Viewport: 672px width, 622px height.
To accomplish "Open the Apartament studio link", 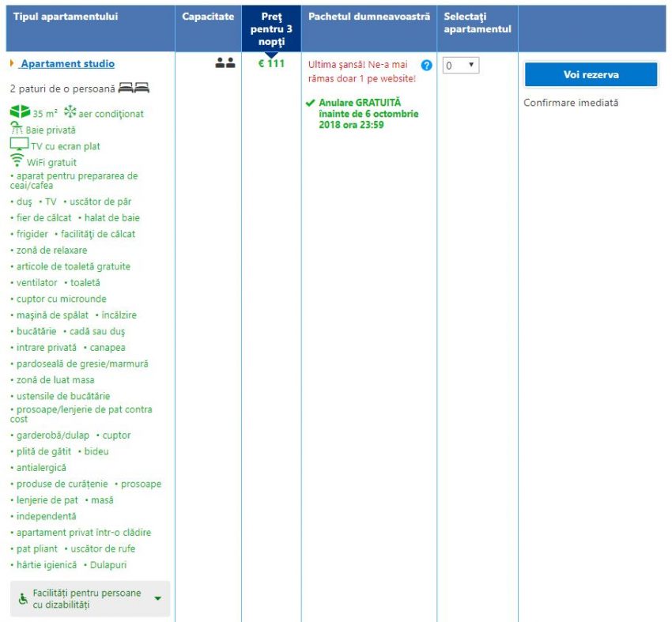I will (x=67, y=64).
